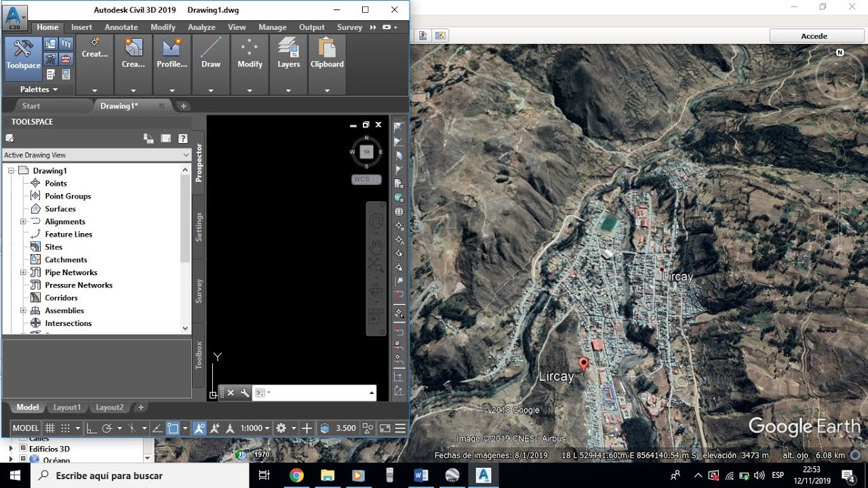
Task: Click the ViewCube TOP face
Action: pos(366,152)
